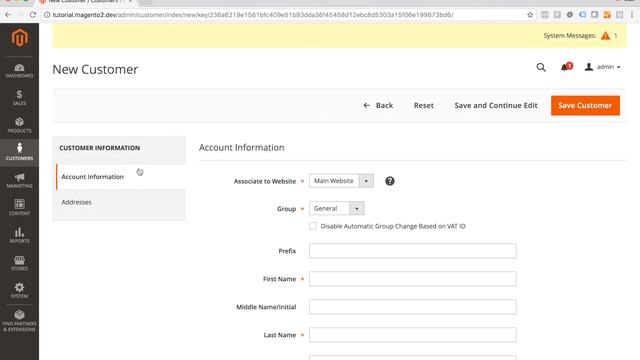640x360 pixels.
Task: Click the Magento logo icon
Action: (x=19, y=38)
